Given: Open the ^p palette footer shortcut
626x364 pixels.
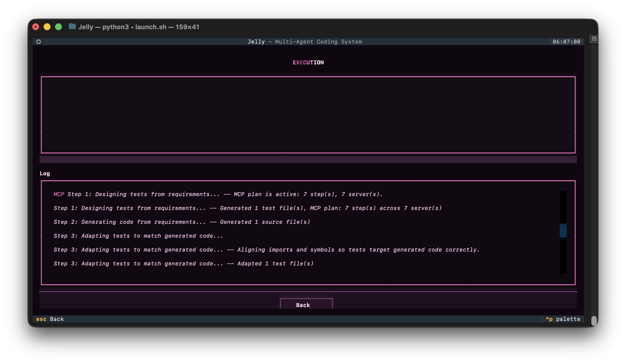Looking at the screenshot, I should point(563,319).
